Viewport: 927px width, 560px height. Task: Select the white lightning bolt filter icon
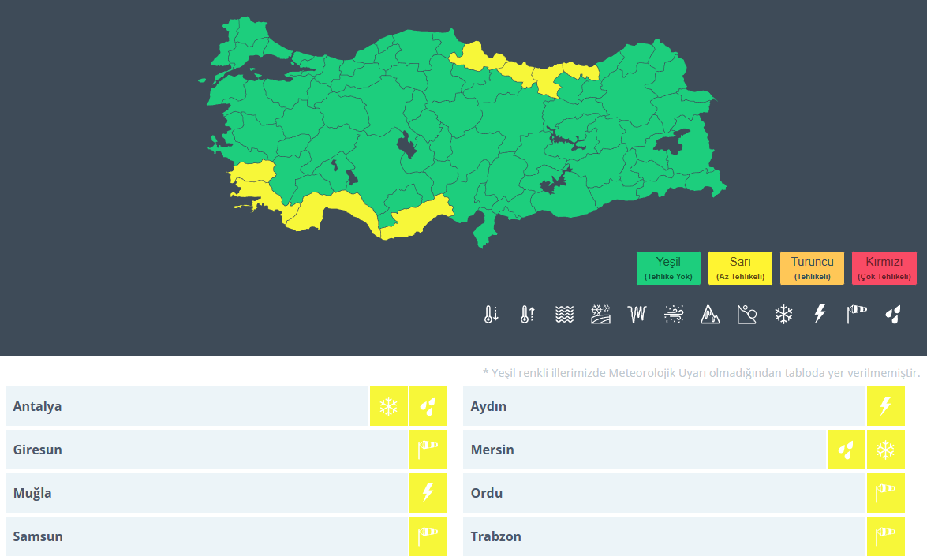coord(820,315)
